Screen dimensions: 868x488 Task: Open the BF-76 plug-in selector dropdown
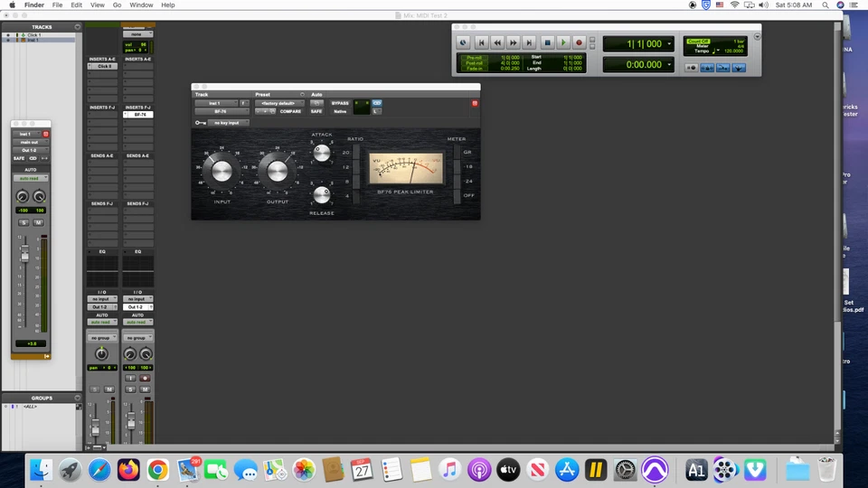click(x=222, y=111)
